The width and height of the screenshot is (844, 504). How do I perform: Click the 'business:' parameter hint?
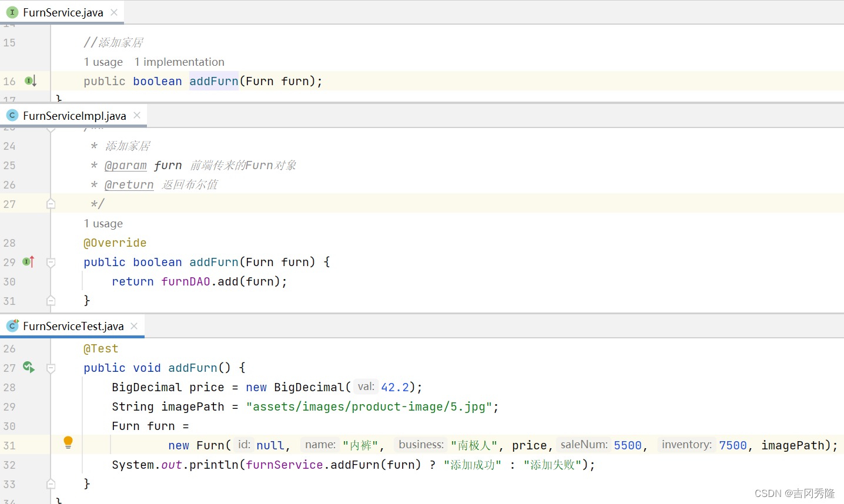coord(421,445)
